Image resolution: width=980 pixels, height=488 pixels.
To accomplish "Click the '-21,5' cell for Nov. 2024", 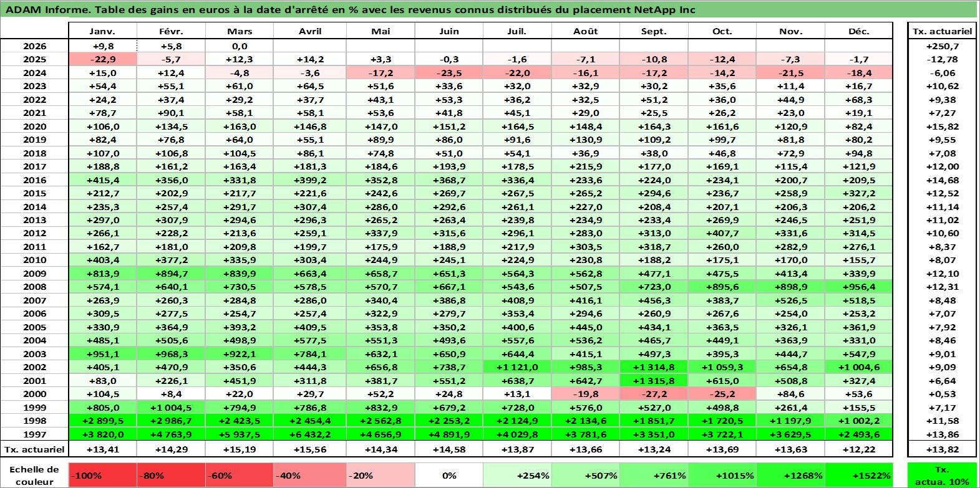I will click(x=790, y=73).
